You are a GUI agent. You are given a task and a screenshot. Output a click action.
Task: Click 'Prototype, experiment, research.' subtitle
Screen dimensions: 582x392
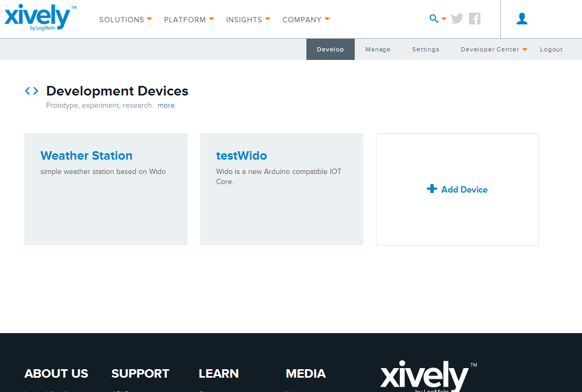(x=99, y=106)
